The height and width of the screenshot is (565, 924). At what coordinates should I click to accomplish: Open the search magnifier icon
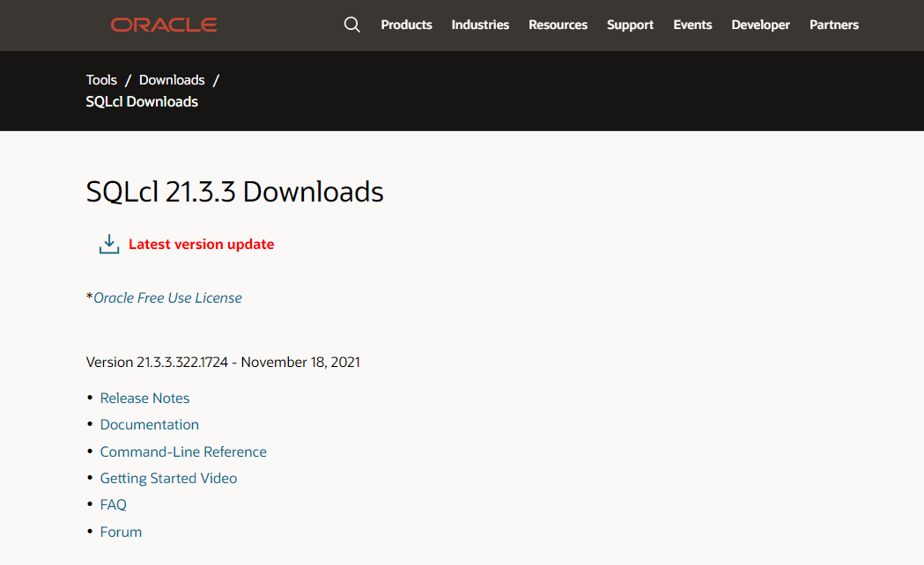click(351, 25)
